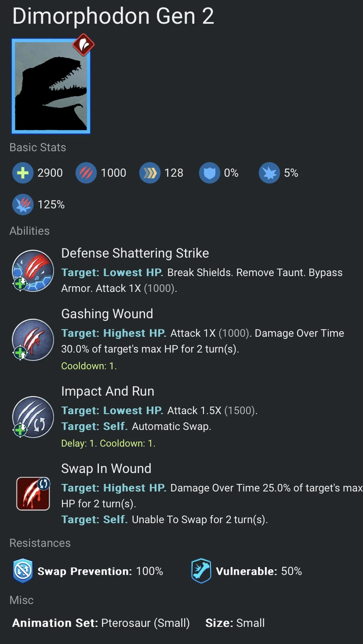Tap the Impact And Run heading

(108, 391)
